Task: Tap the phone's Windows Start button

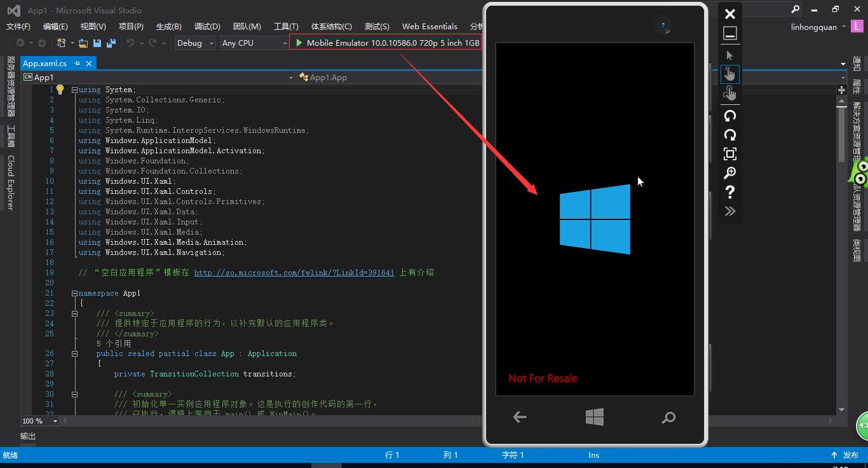Action: (594, 417)
